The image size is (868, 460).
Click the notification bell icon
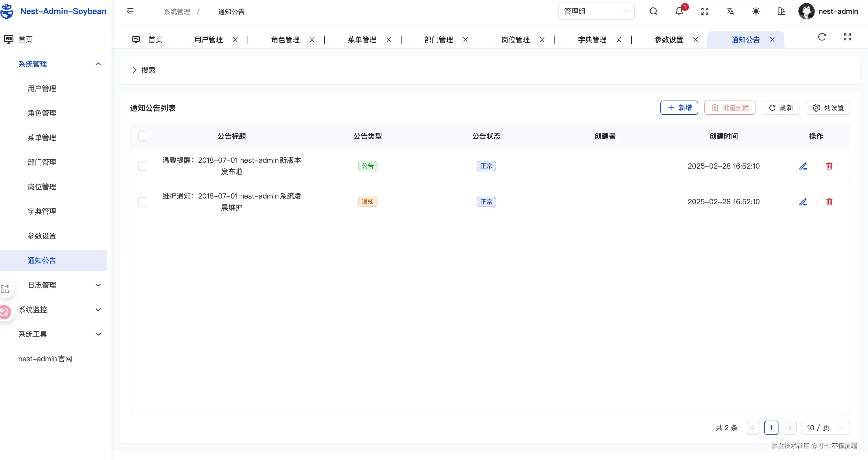coord(679,12)
